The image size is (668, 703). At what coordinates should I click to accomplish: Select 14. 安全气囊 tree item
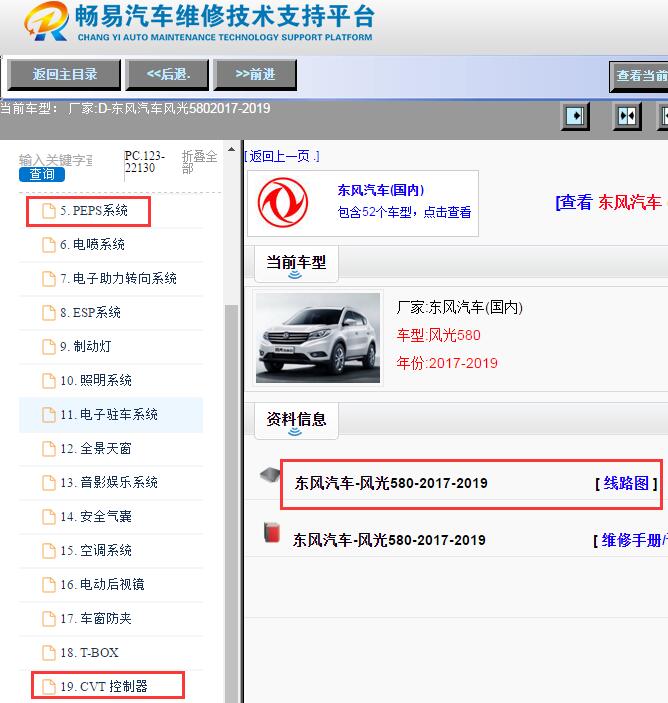(x=96, y=517)
